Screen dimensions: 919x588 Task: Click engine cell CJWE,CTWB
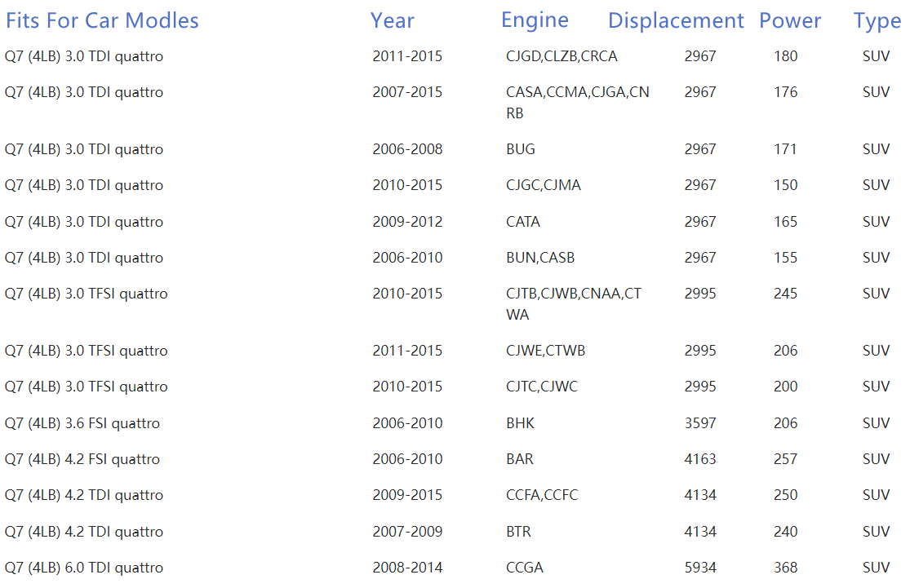tap(546, 351)
